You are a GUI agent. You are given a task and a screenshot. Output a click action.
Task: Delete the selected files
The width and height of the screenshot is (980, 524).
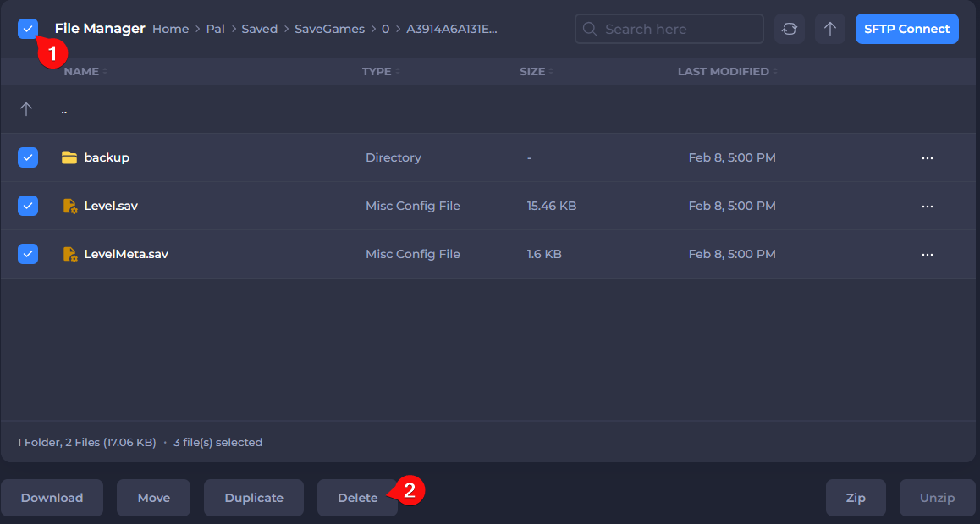[356, 498]
